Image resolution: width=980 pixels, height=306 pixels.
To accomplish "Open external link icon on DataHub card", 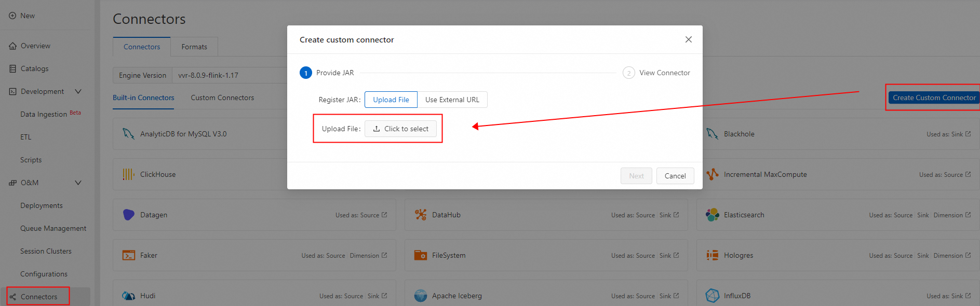I will point(676,215).
